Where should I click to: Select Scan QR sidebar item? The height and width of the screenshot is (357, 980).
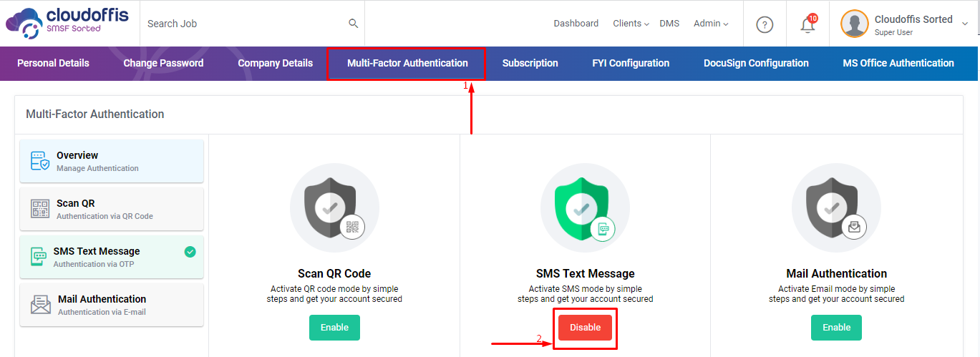pos(112,209)
